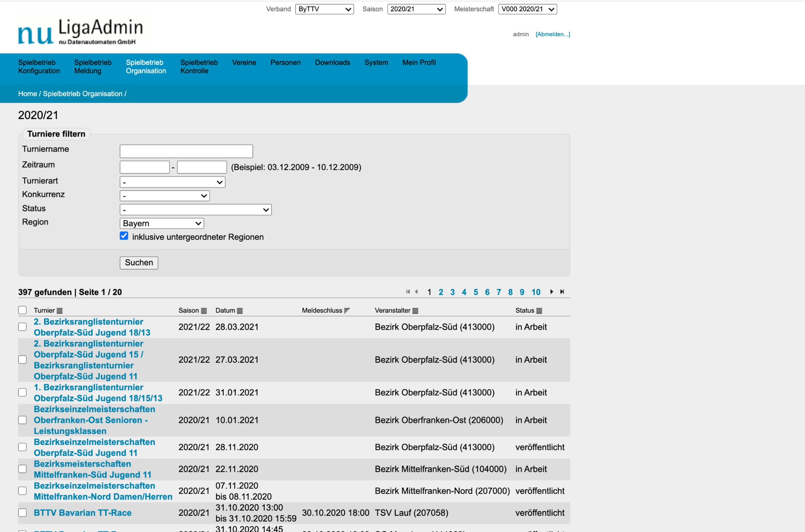Open Spielbetrieb Meldung menu
This screenshot has height=532, width=805.
point(93,67)
